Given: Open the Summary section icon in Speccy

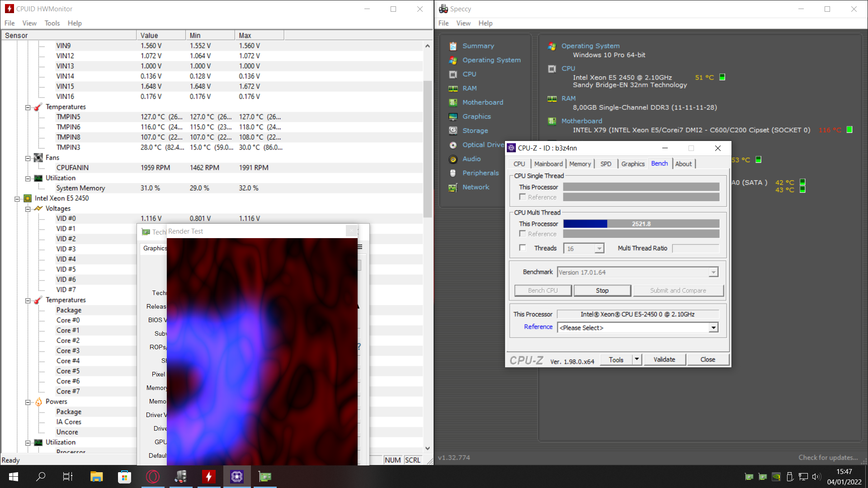Looking at the screenshot, I should point(453,46).
